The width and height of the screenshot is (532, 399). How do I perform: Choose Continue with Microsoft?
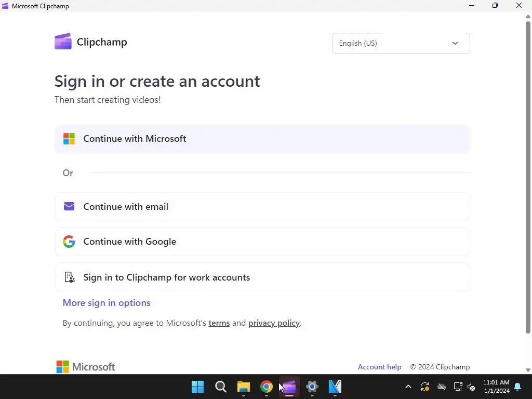coord(262,139)
